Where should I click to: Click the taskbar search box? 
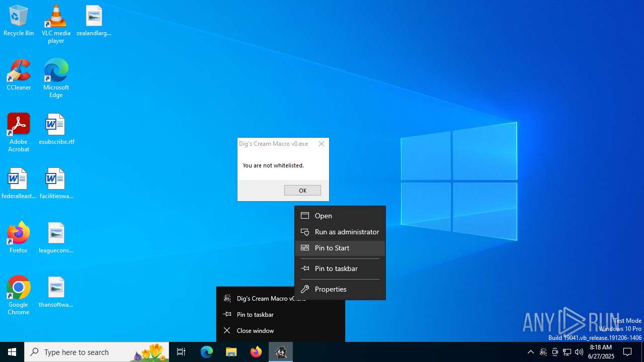click(x=97, y=352)
